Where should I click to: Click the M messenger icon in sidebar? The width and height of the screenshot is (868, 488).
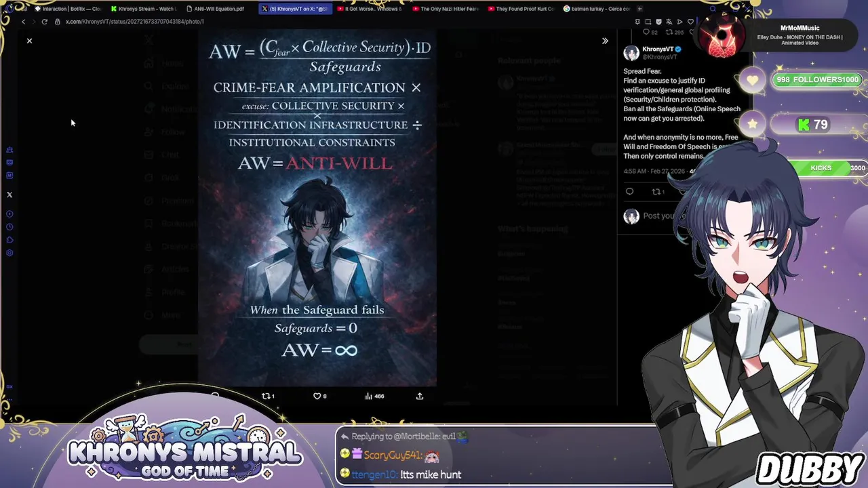(x=9, y=176)
